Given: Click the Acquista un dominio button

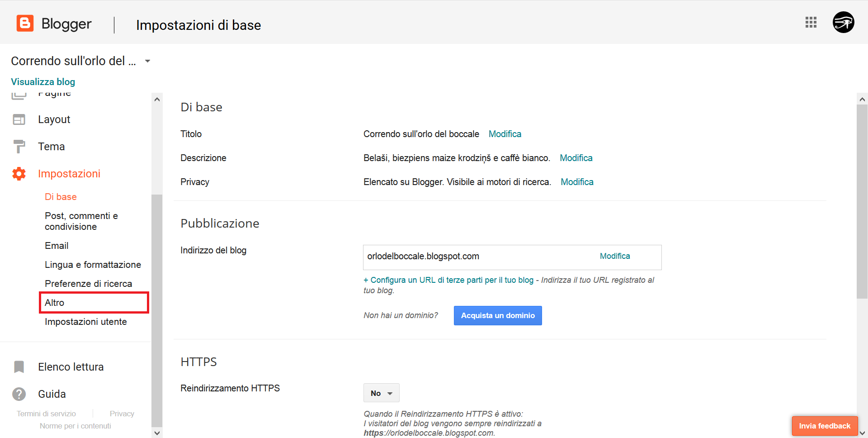Looking at the screenshot, I should click(x=498, y=316).
